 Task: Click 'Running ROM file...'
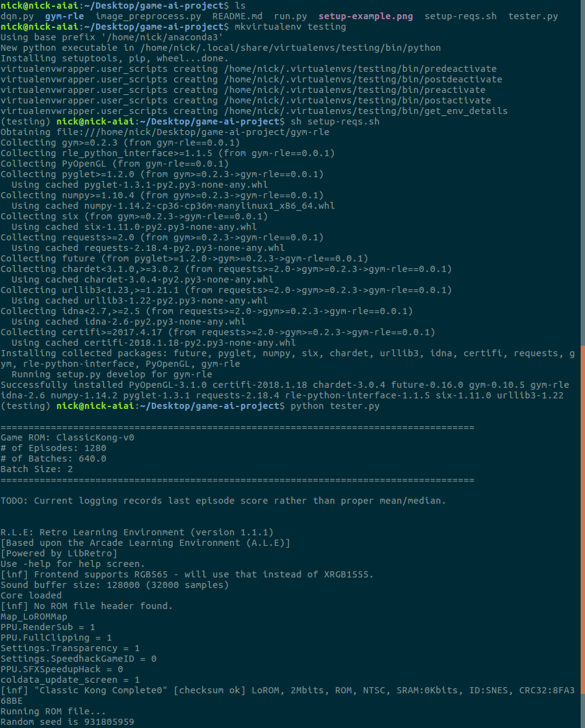pos(53,711)
